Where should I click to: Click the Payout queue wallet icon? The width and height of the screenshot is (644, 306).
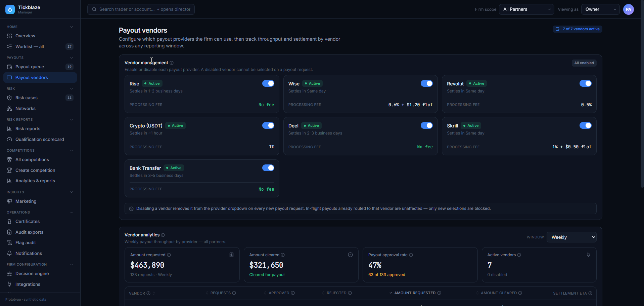click(9, 67)
